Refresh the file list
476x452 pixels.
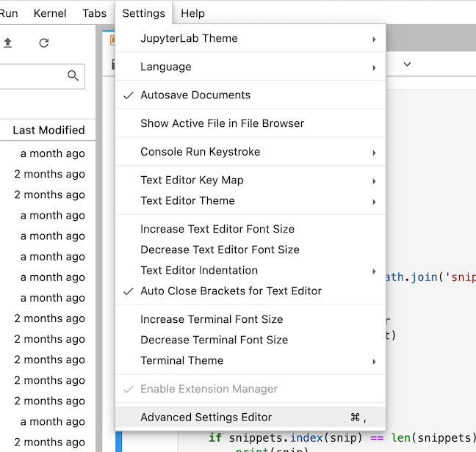coord(44,43)
